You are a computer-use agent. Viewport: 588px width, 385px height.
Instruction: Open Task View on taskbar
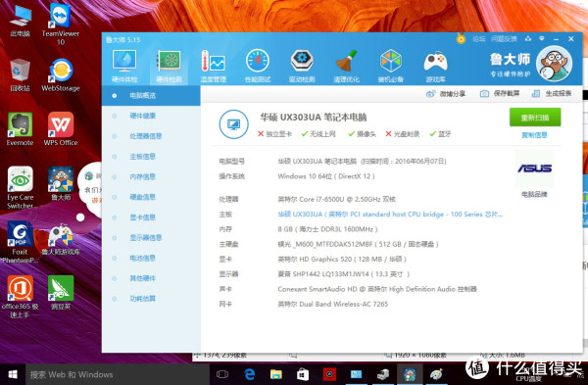(x=222, y=374)
